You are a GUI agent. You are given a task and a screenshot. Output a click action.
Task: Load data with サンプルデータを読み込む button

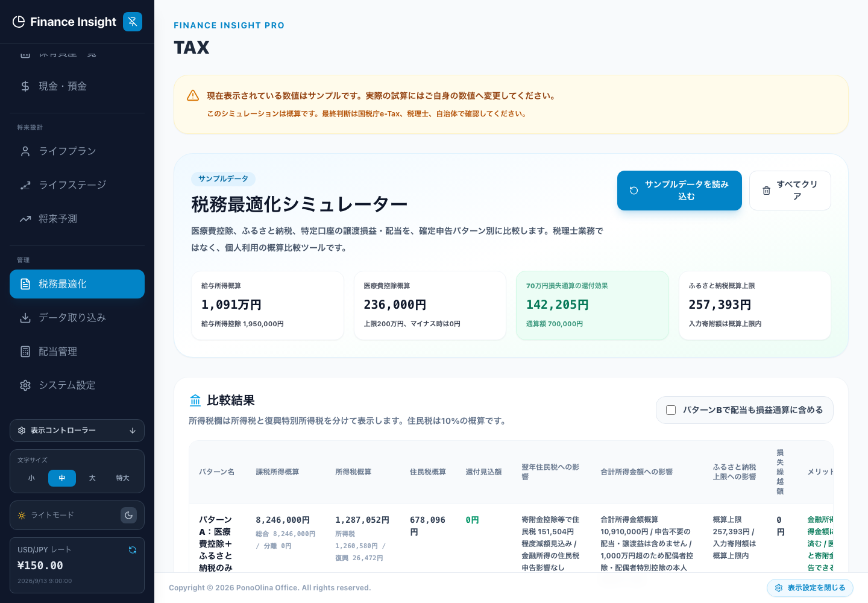point(679,191)
